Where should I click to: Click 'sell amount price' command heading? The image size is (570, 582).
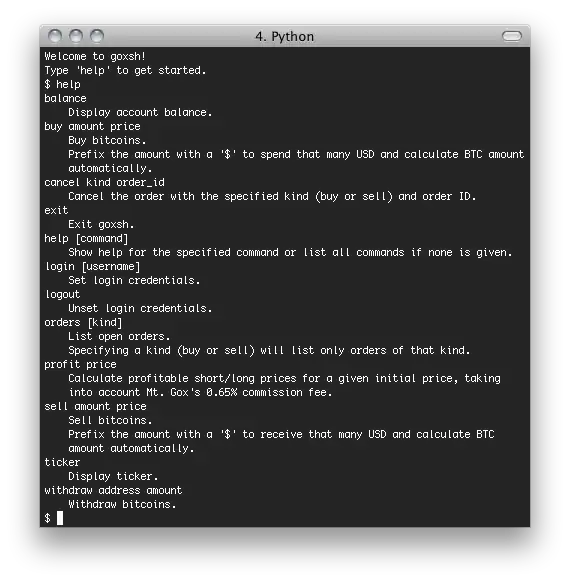[x=95, y=406]
